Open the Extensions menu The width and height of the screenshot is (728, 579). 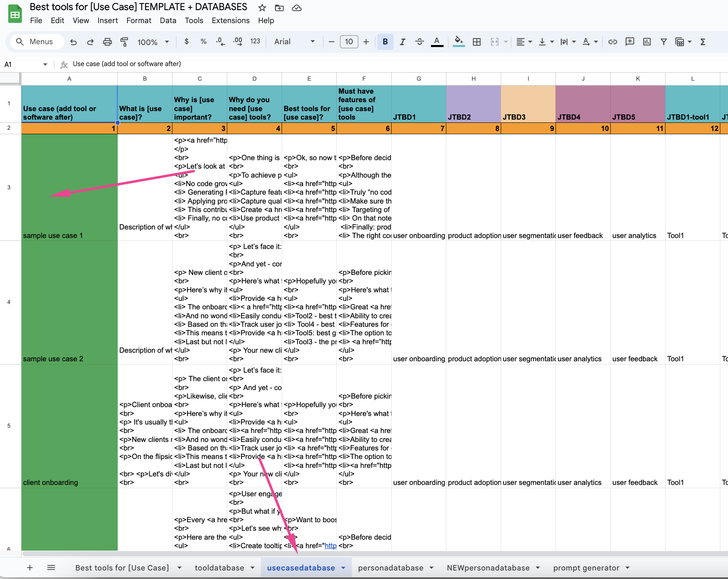(230, 20)
